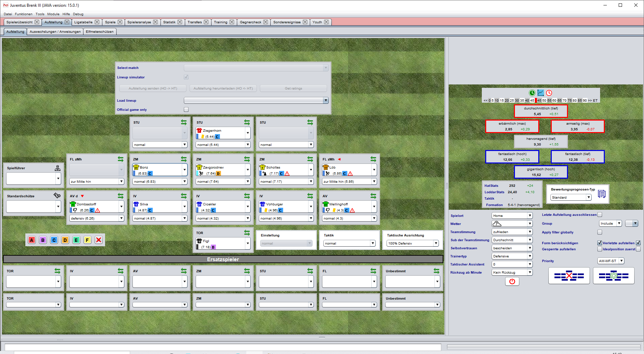Open the Spielort Home dropdown
This screenshot has width=644, height=354.
512,216
